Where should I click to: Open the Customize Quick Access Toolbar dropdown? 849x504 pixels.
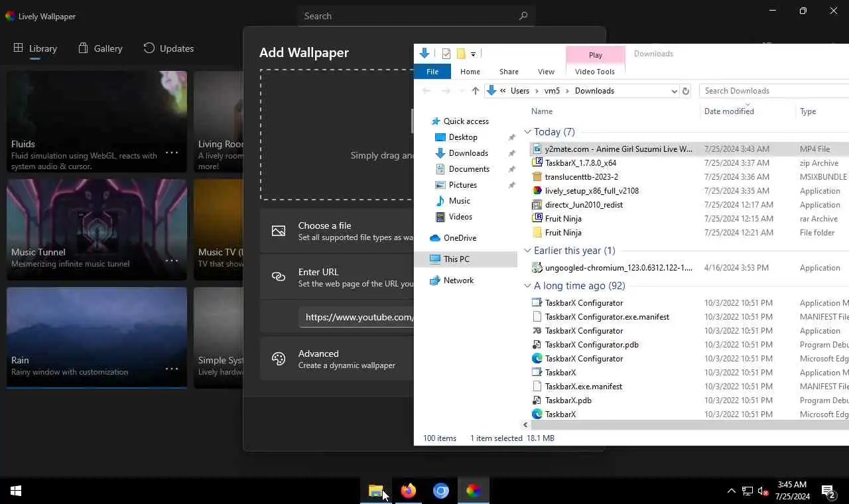[473, 54]
